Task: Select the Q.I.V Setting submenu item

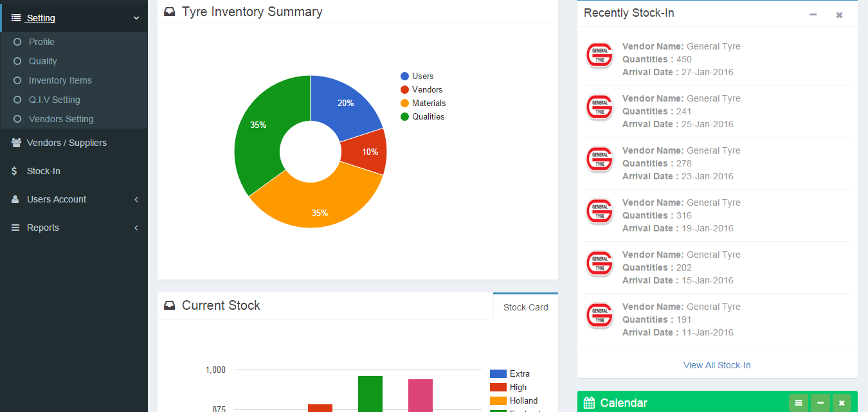Action: tap(54, 100)
